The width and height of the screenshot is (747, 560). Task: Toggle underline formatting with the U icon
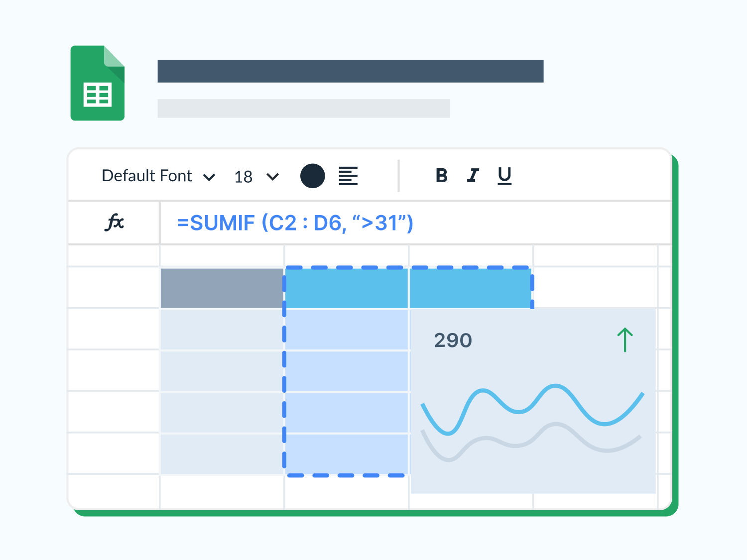pyautogui.click(x=504, y=175)
